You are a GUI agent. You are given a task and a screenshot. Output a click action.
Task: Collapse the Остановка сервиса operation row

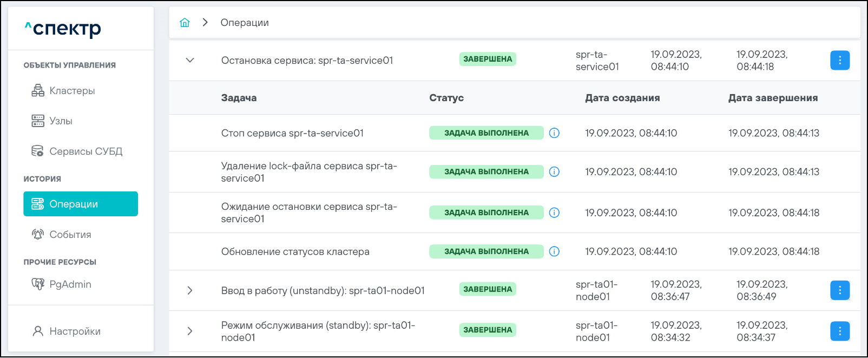coord(190,61)
